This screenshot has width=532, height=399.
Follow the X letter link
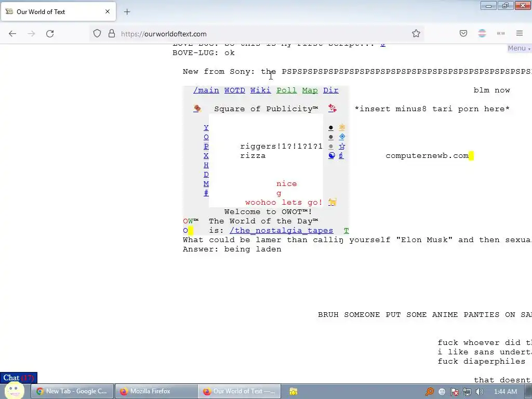coord(206,156)
